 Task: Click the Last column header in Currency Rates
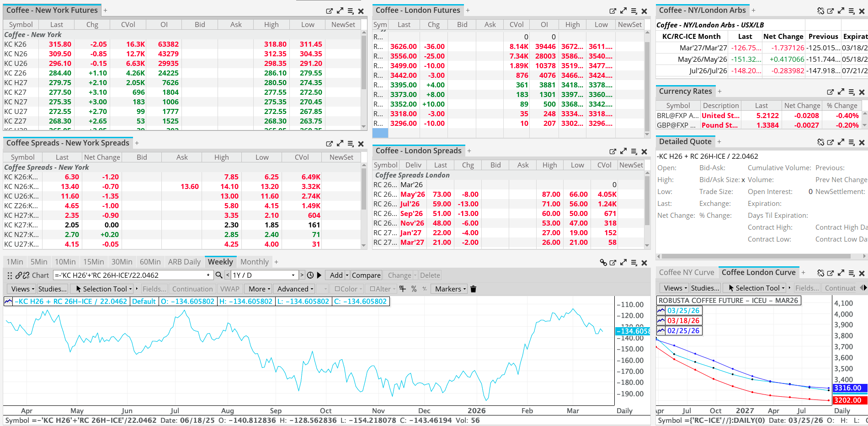761,106
